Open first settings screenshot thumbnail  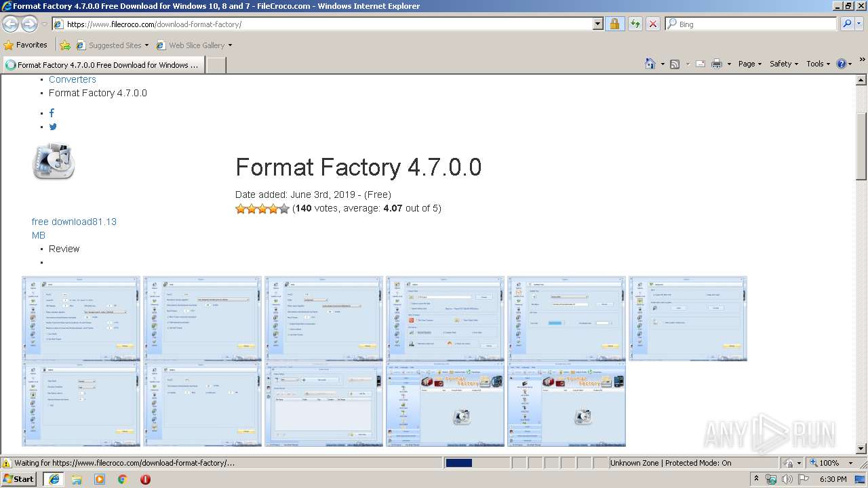81,319
